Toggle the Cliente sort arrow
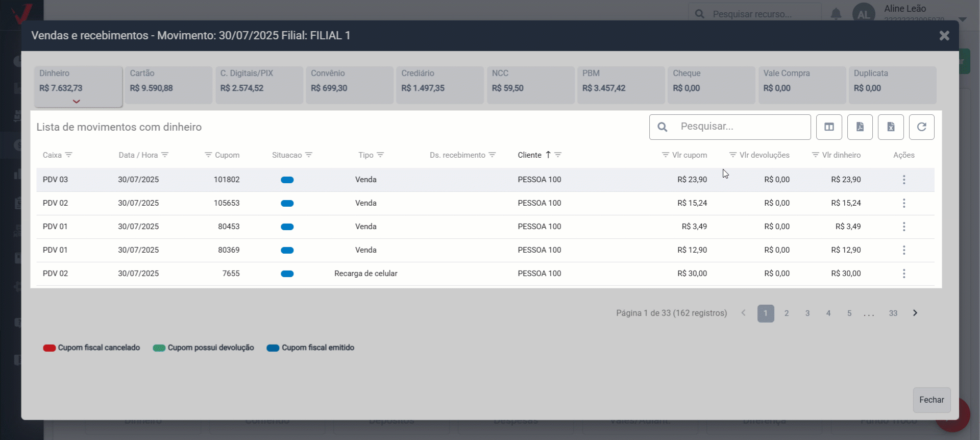The width and height of the screenshot is (980, 440). click(x=548, y=155)
